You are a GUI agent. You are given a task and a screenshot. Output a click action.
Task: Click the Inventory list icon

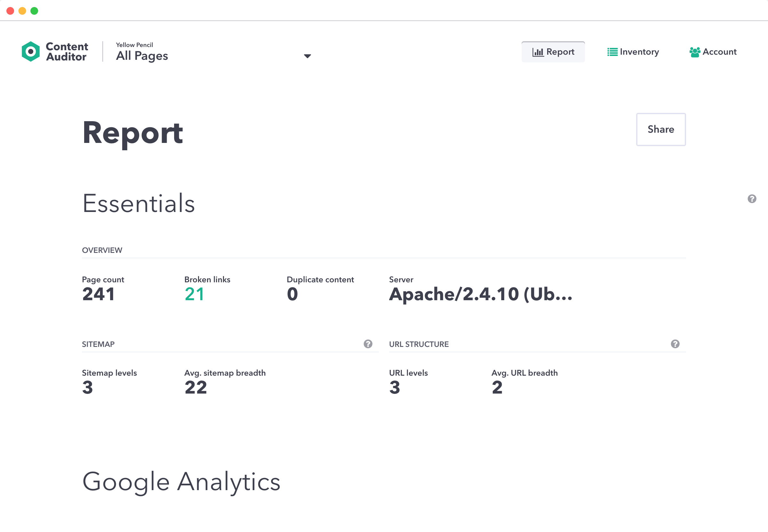click(x=612, y=52)
